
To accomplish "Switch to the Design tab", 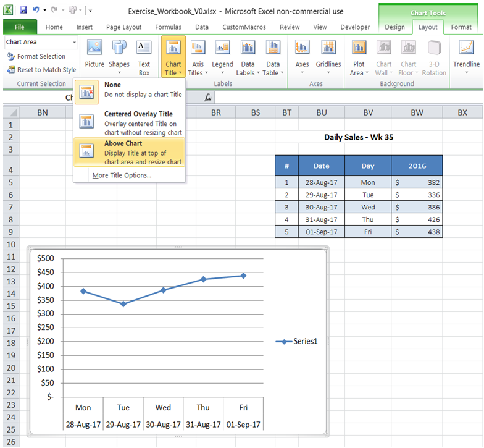I will (x=394, y=27).
